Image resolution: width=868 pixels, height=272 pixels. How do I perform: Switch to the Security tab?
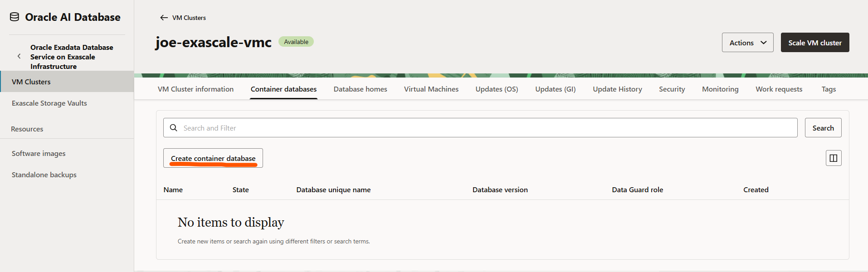click(672, 89)
